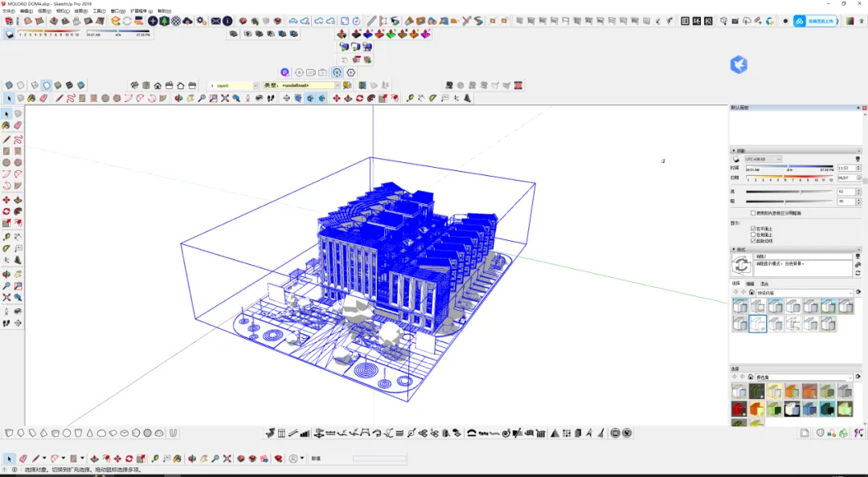The height and width of the screenshot is (477, 868).
Task: Toggle the 'on faces' display checkbox
Action: click(753, 229)
